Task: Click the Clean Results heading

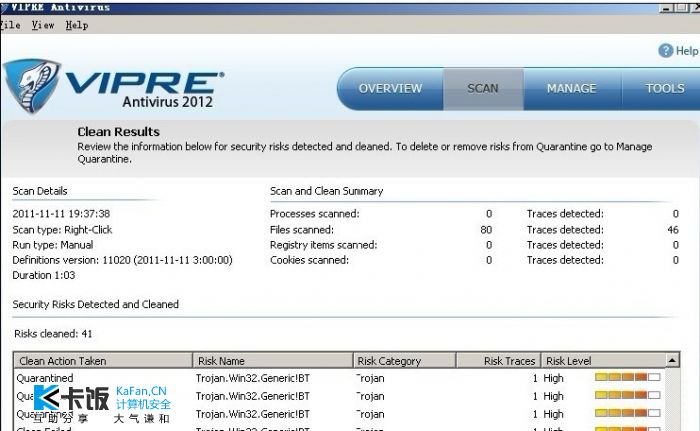Action: [118, 132]
